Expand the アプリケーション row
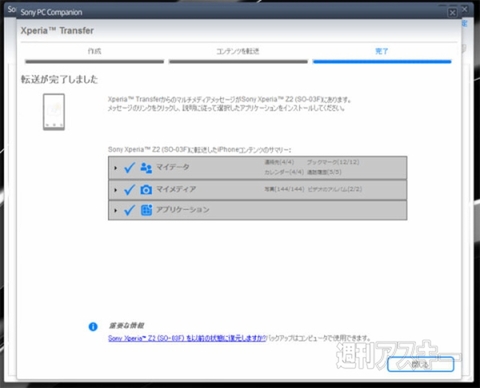This screenshot has height=388, width=480. (115, 210)
